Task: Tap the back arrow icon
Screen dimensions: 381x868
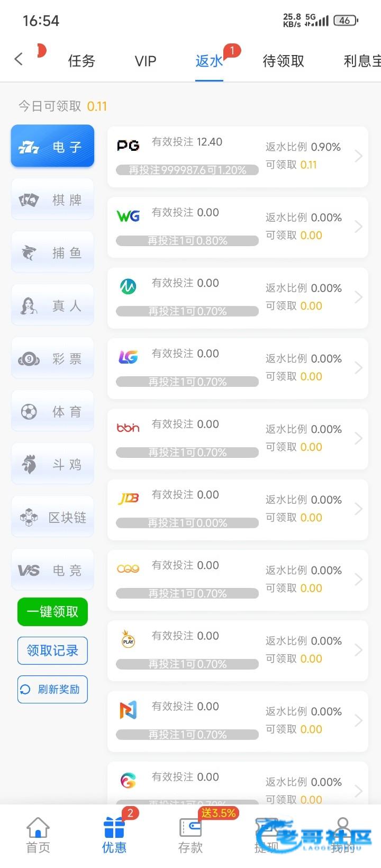Action: (x=19, y=59)
